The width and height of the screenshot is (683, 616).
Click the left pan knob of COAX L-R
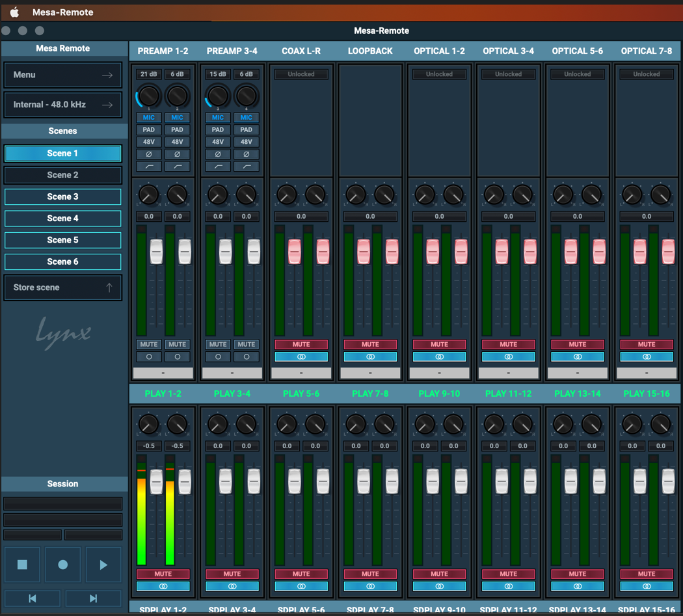click(x=287, y=194)
